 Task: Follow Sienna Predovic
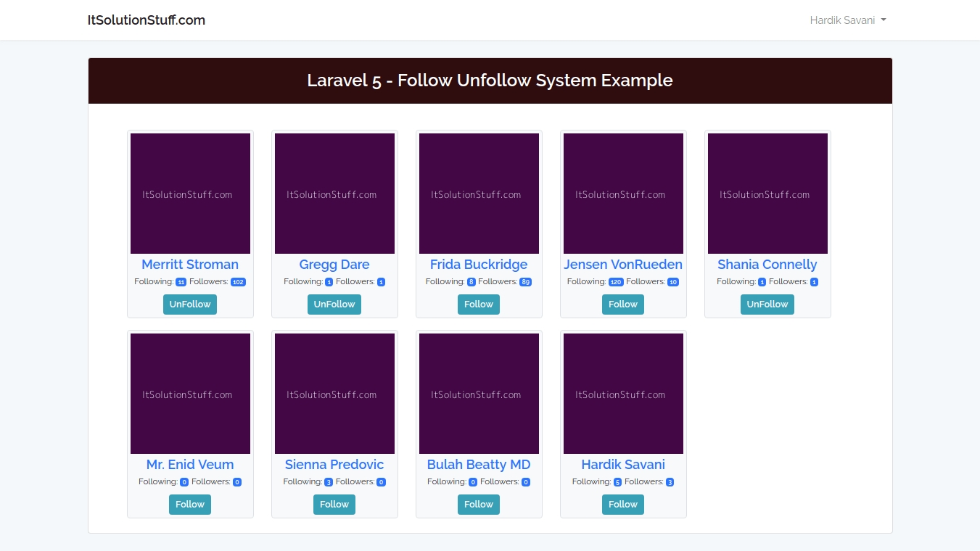pos(334,505)
